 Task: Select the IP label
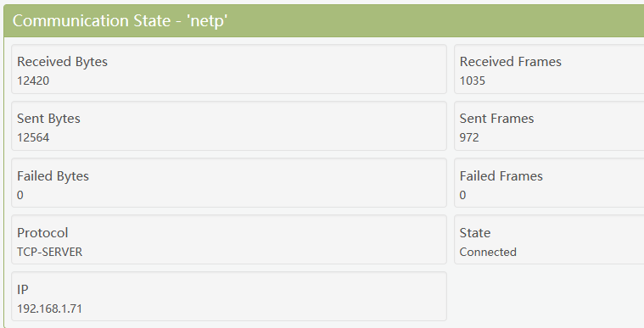coord(23,290)
